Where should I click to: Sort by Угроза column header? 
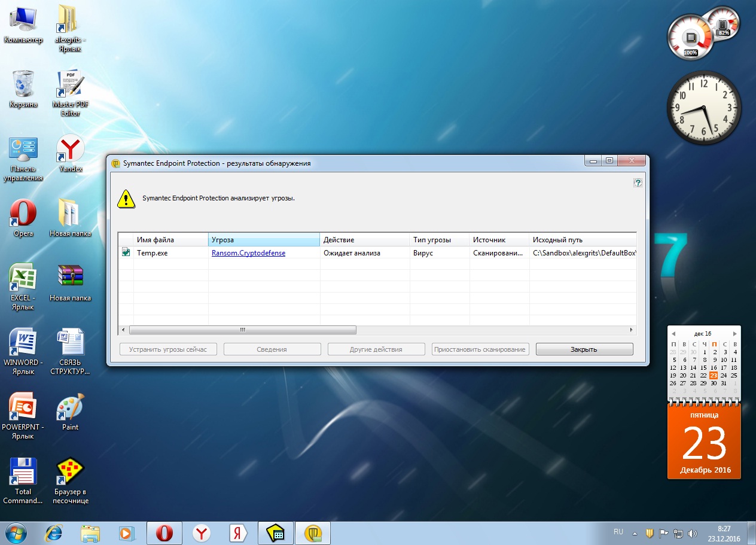264,240
